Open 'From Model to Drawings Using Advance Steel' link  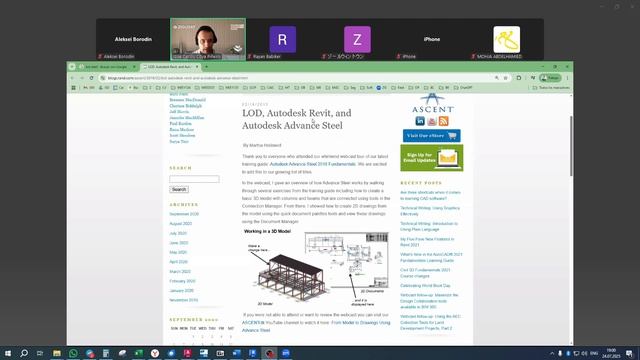tap(316, 326)
